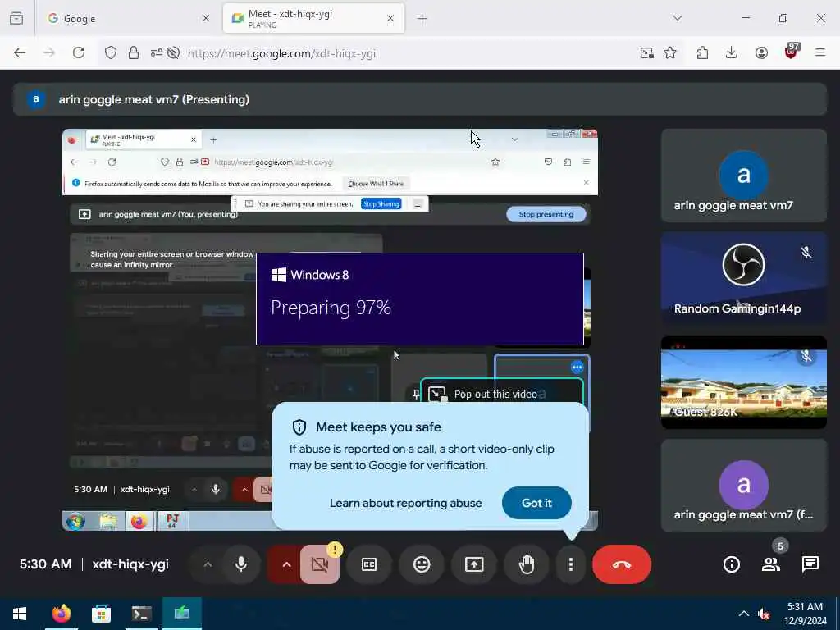Click the muted volume tray icon
840x630 pixels.
[x=765, y=614]
